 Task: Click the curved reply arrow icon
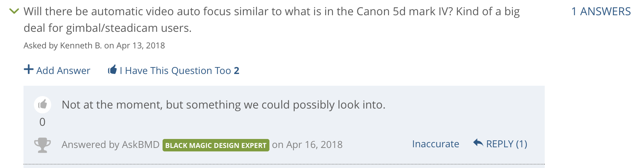pyautogui.click(x=478, y=143)
